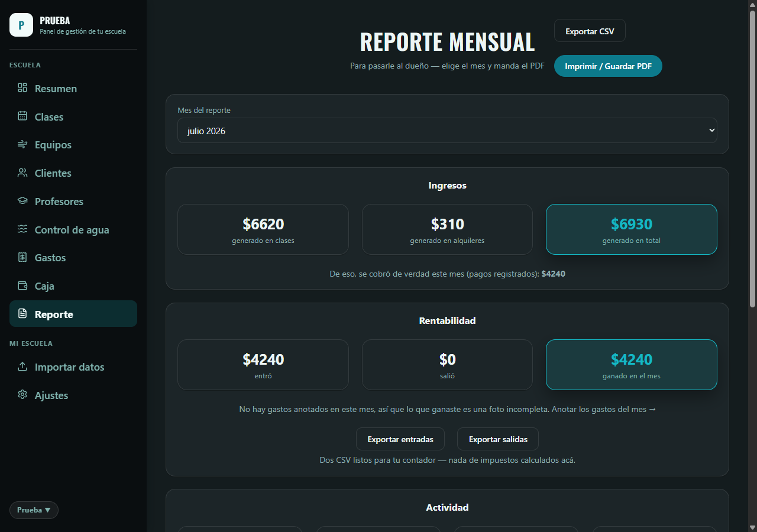Click the Ingresos section title
Image resolution: width=757 pixels, height=532 pixels.
coord(447,186)
